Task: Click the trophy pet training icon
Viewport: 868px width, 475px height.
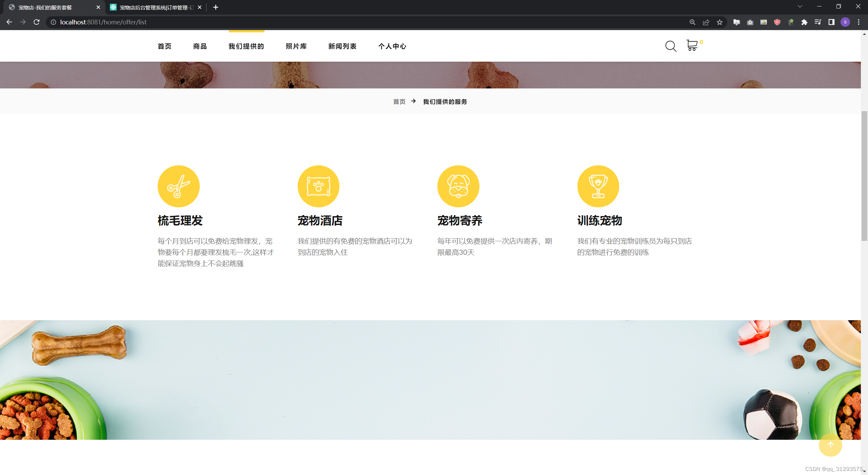Action: (x=598, y=186)
